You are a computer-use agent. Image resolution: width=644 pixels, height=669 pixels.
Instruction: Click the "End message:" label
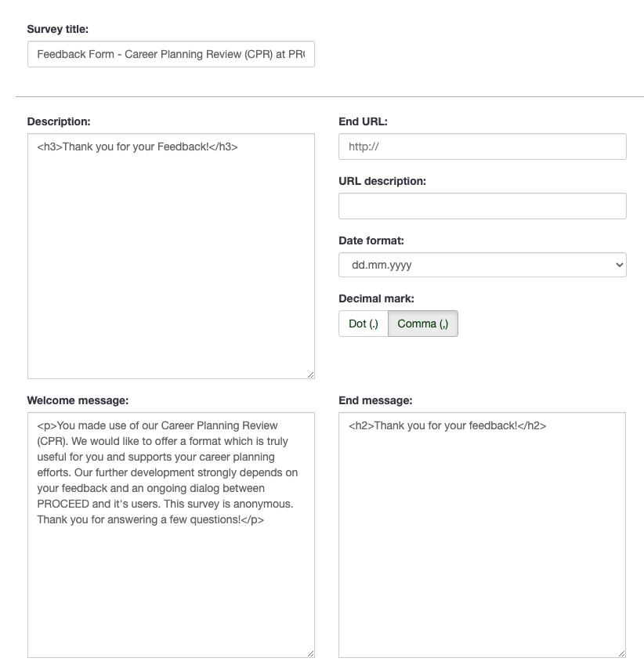click(x=375, y=400)
